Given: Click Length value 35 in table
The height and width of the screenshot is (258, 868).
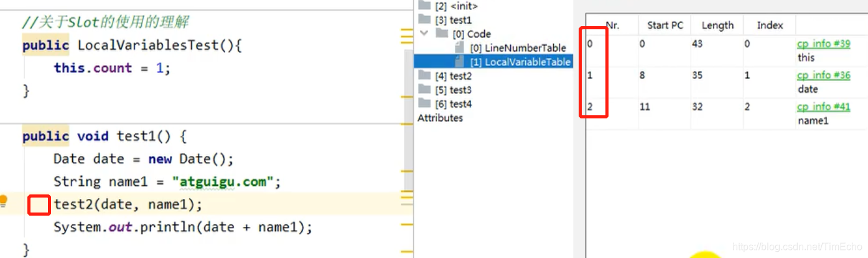Looking at the screenshot, I should click(696, 75).
